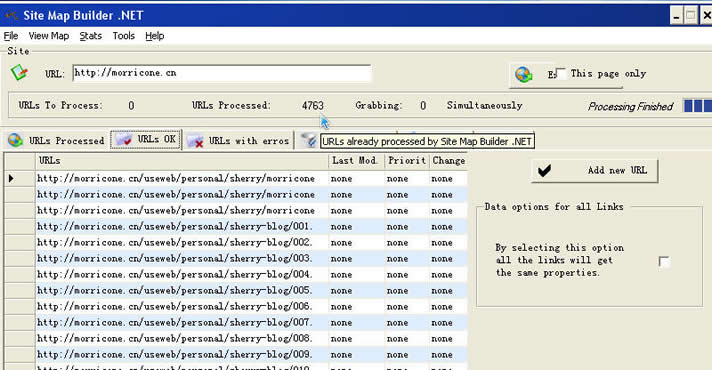Viewport: 712px width, 370px height.
Task: Sort by Priorit column header
Action: point(406,161)
